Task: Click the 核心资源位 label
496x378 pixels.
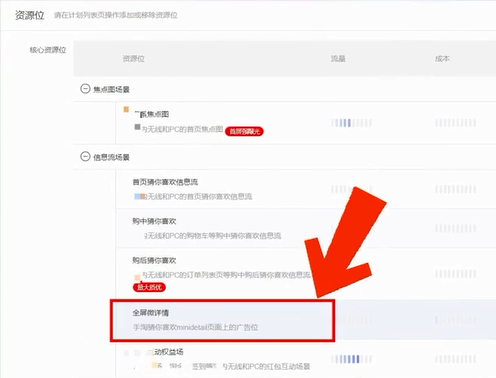Action: pyautogui.click(x=47, y=50)
